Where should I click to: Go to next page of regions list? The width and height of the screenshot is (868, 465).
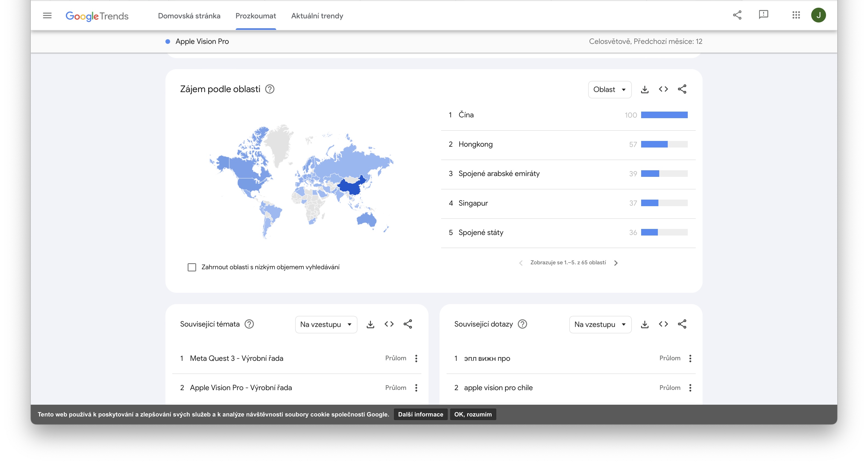[616, 263]
